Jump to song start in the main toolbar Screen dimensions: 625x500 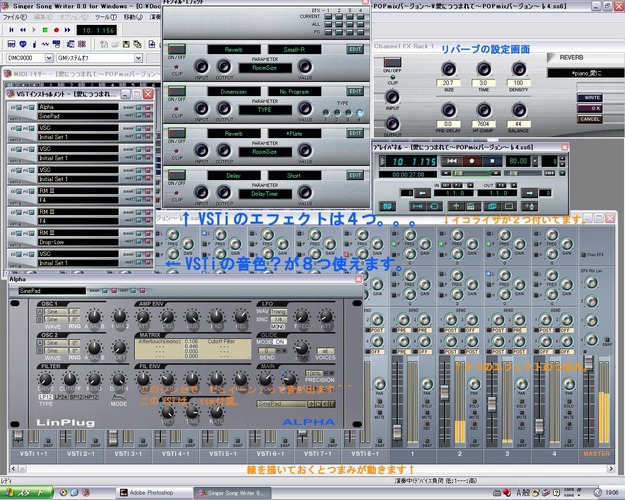pos(12,30)
